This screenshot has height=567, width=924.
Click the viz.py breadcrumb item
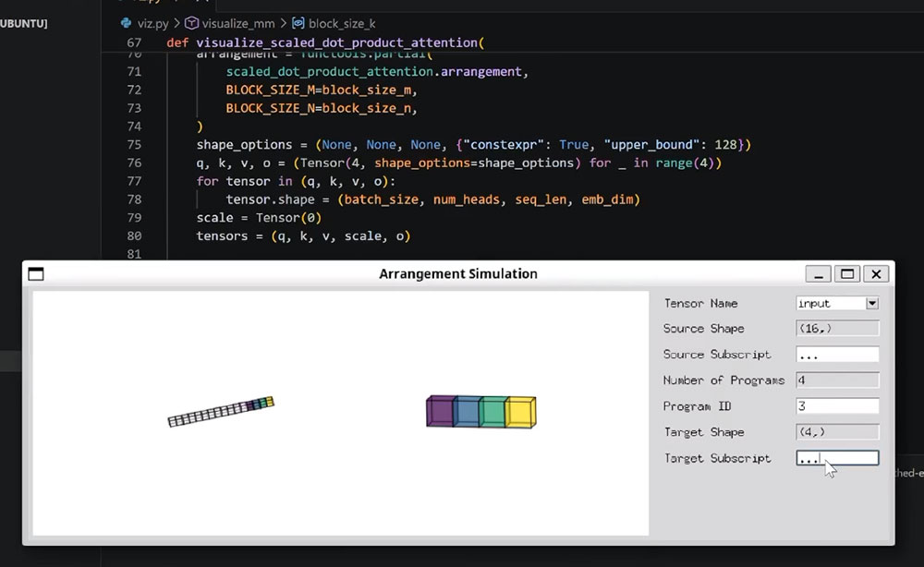tap(153, 24)
